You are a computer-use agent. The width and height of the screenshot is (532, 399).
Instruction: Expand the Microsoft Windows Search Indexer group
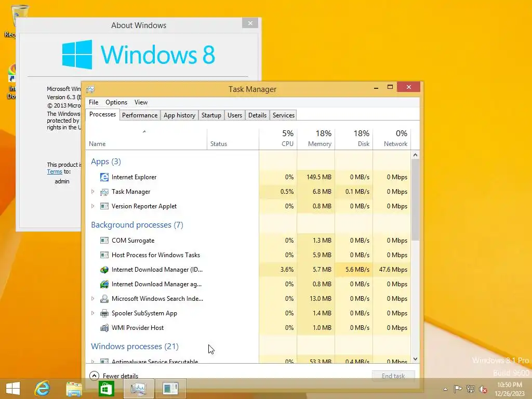tap(92, 299)
